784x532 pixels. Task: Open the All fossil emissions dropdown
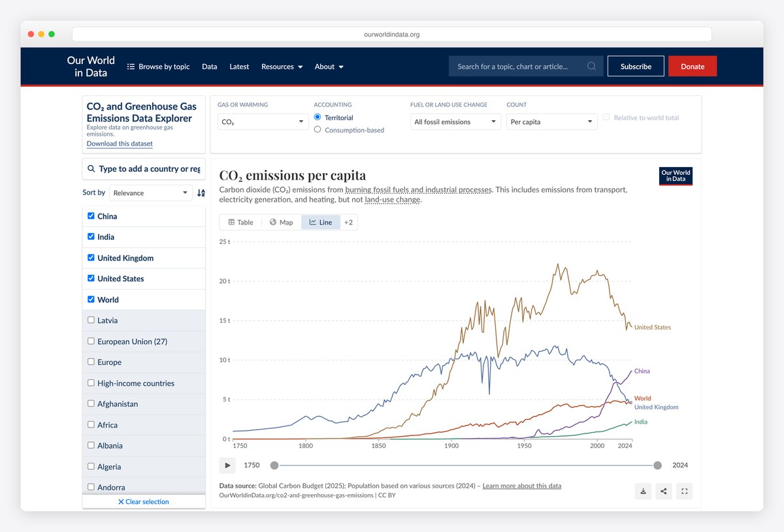[x=456, y=121]
